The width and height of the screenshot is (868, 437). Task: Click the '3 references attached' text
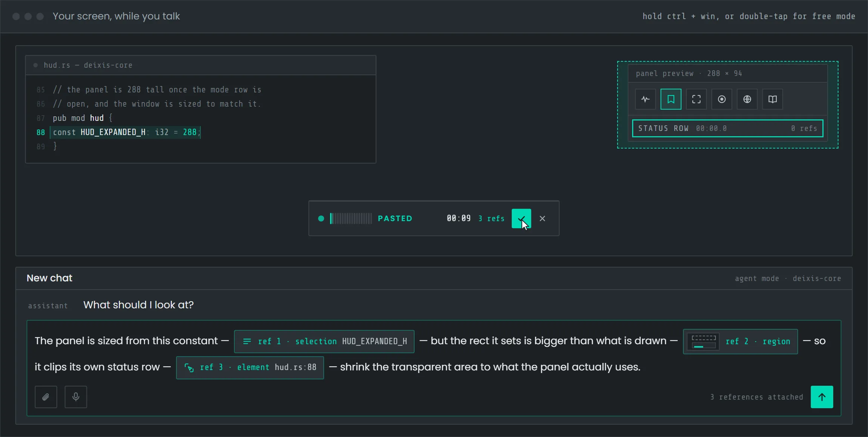pos(757,397)
